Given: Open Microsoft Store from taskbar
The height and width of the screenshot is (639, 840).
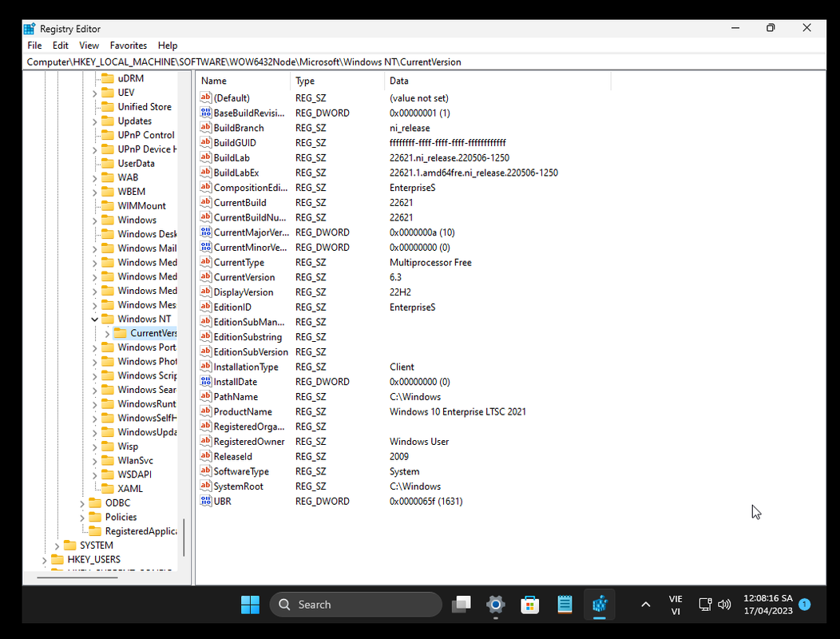Looking at the screenshot, I should [530, 605].
